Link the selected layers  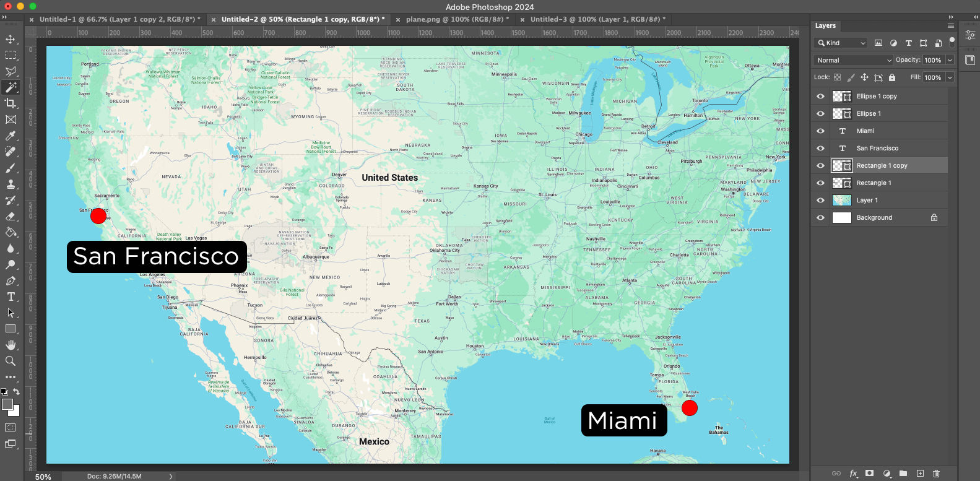point(836,473)
